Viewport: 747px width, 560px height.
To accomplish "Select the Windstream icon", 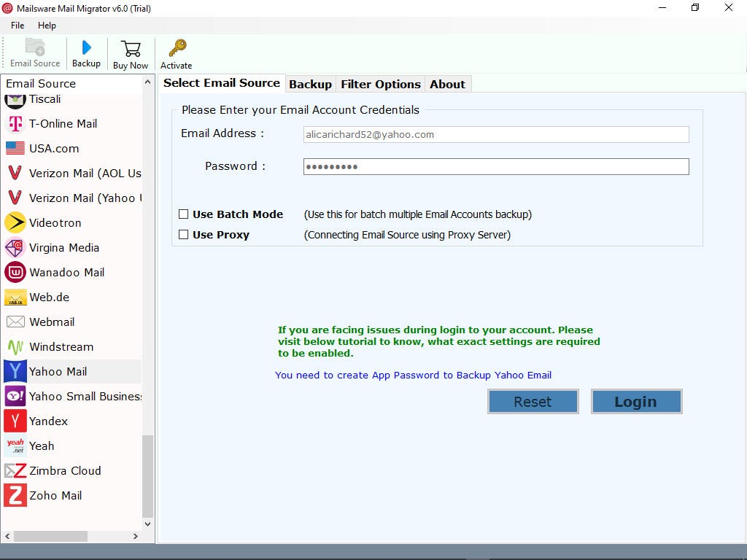I will point(15,346).
